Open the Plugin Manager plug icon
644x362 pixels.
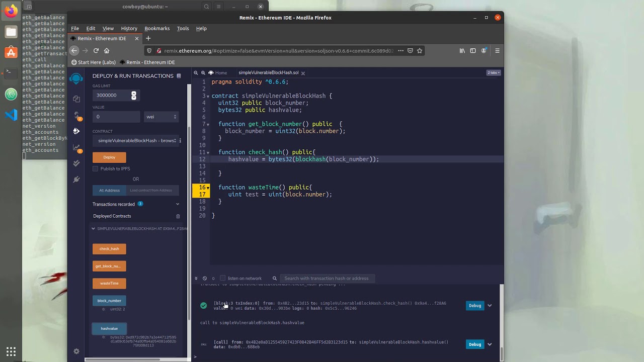click(x=76, y=179)
